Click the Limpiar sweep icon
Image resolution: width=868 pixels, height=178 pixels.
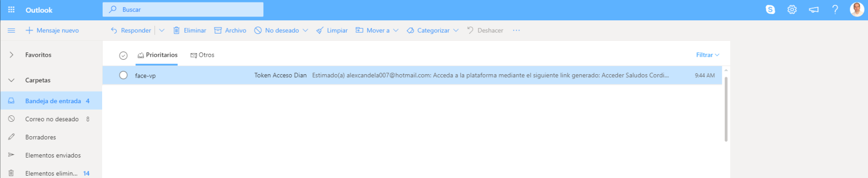click(x=320, y=31)
